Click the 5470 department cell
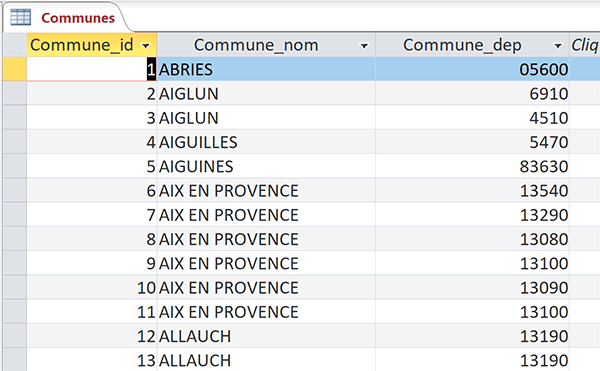This screenshot has width=600, height=371. [x=472, y=142]
